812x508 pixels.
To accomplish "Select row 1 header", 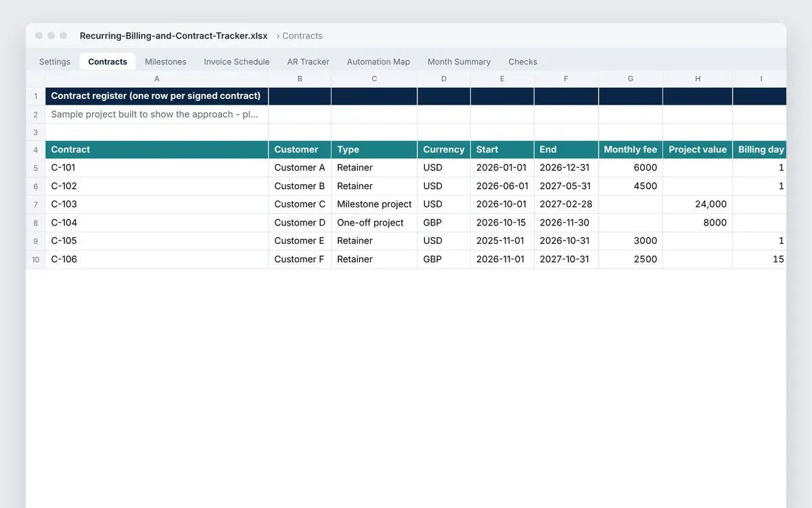I will 36,96.
